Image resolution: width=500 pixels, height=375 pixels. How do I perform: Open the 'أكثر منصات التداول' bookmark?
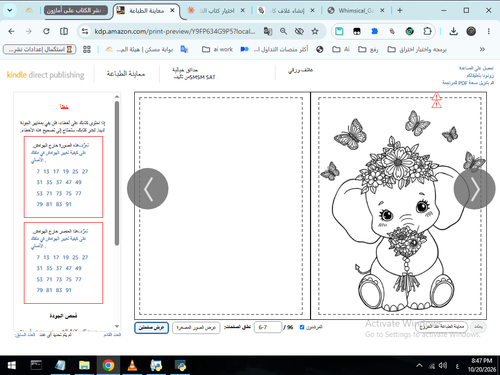tap(275, 49)
